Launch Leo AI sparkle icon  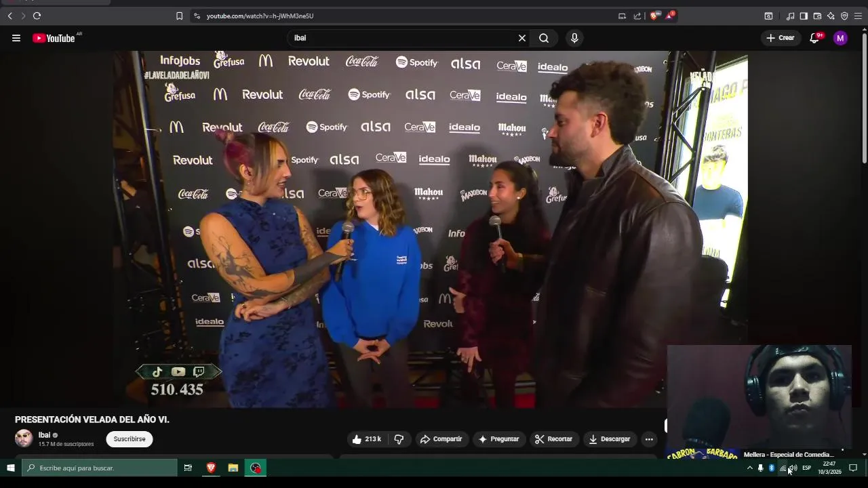pyautogui.click(x=831, y=16)
